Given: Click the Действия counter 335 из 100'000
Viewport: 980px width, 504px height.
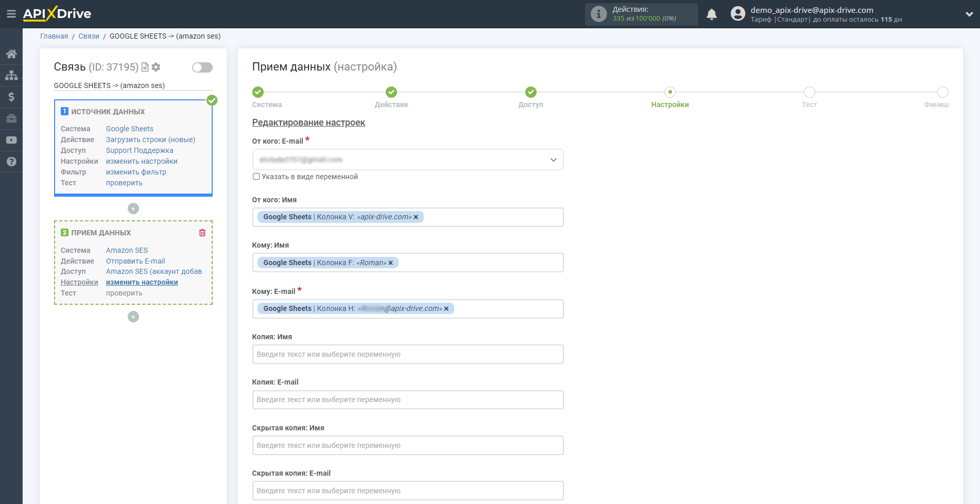Looking at the screenshot, I should [x=644, y=19].
